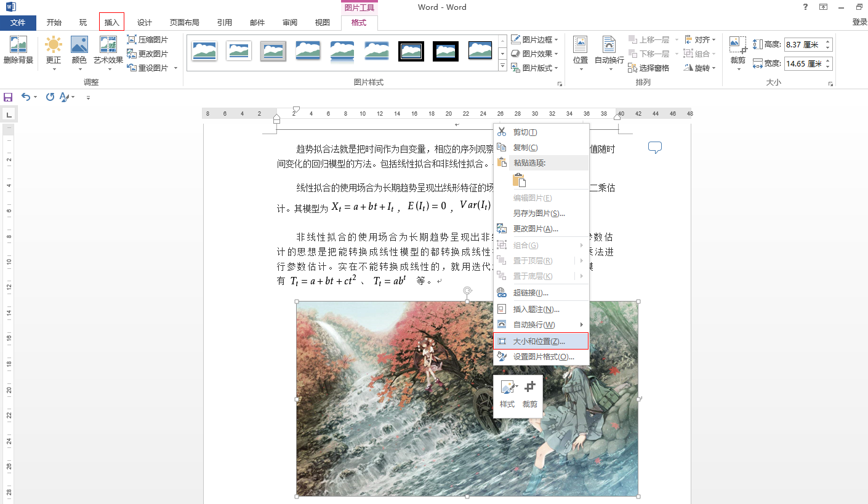Select the black double frame picture style

[411, 51]
